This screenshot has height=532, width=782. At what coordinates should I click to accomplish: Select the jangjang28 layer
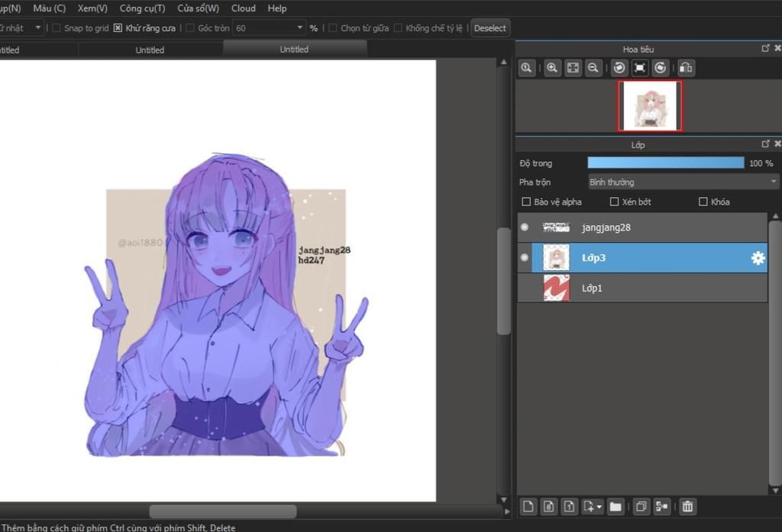pos(642,227)
